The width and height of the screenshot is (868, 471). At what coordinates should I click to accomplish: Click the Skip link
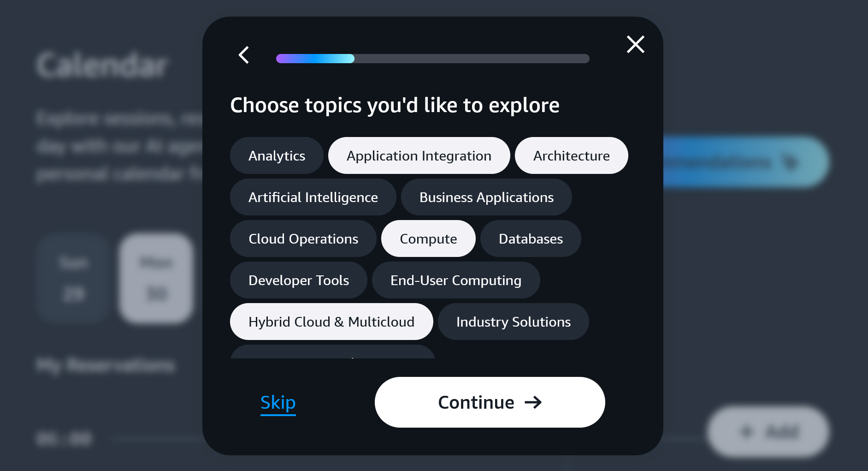[x=278, y=403]
